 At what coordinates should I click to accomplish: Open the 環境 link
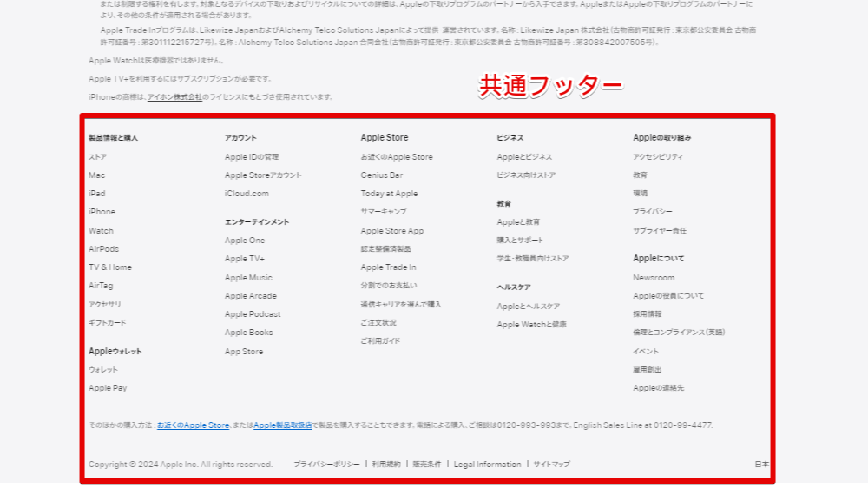tap(640, 194)
